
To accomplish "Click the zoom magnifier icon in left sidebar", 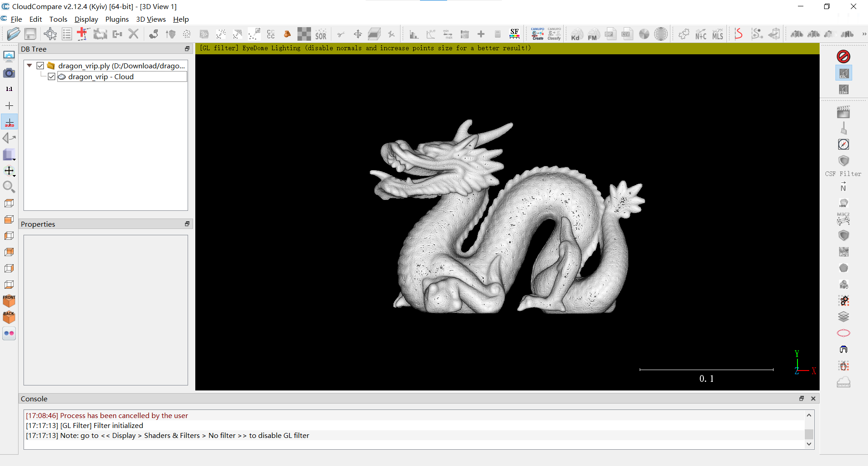I will point(9,187).
